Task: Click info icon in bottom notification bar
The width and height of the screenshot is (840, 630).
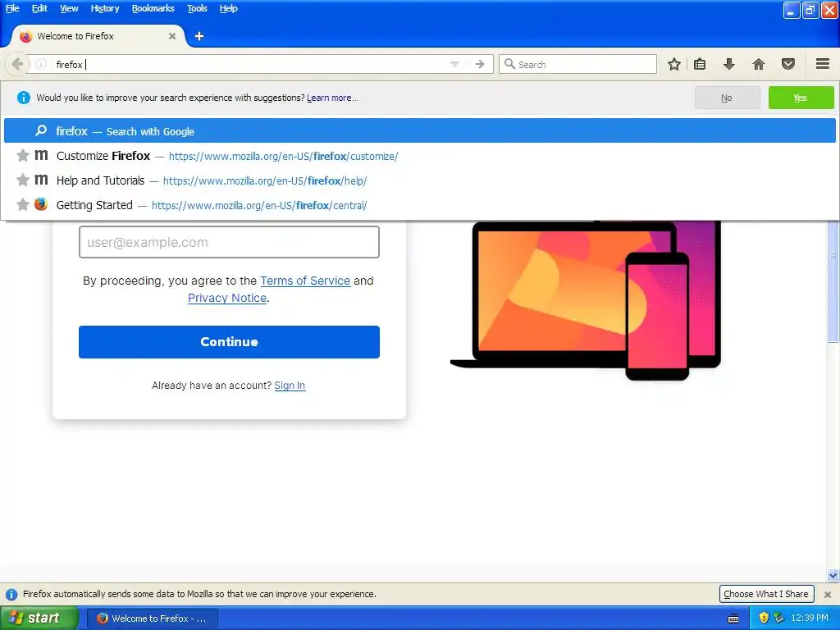Action: (x=11, y=594)
